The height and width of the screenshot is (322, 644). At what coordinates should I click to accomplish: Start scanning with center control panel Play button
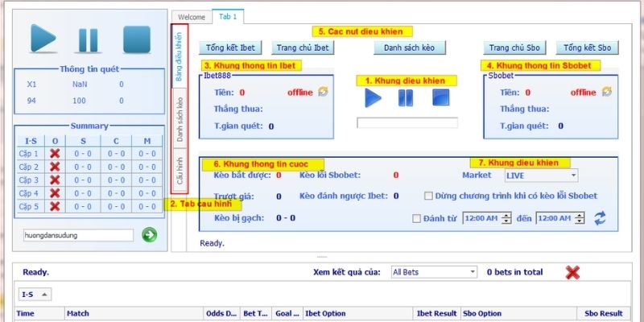tap(374, 98)
